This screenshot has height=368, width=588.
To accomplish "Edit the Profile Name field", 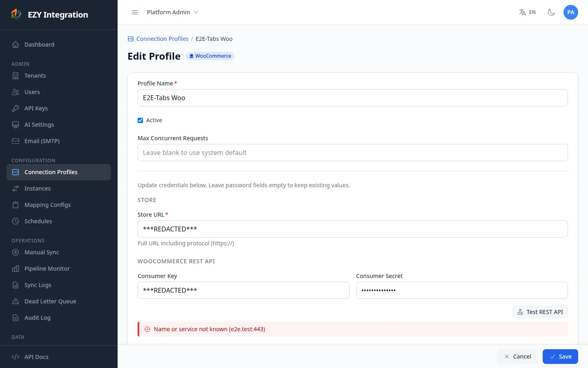I will pyautogui.click(x=353, y=98).
